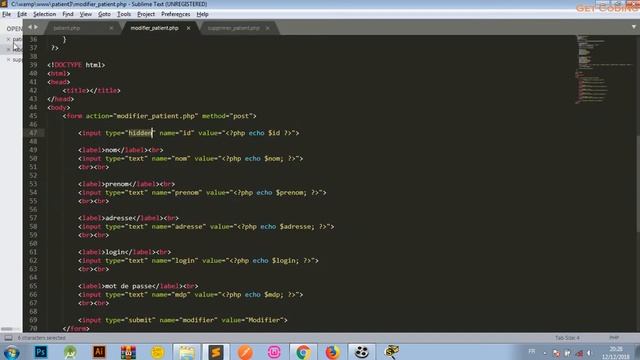Click the '6 characters selected' status text
The image size is (640, 360).
42,338
